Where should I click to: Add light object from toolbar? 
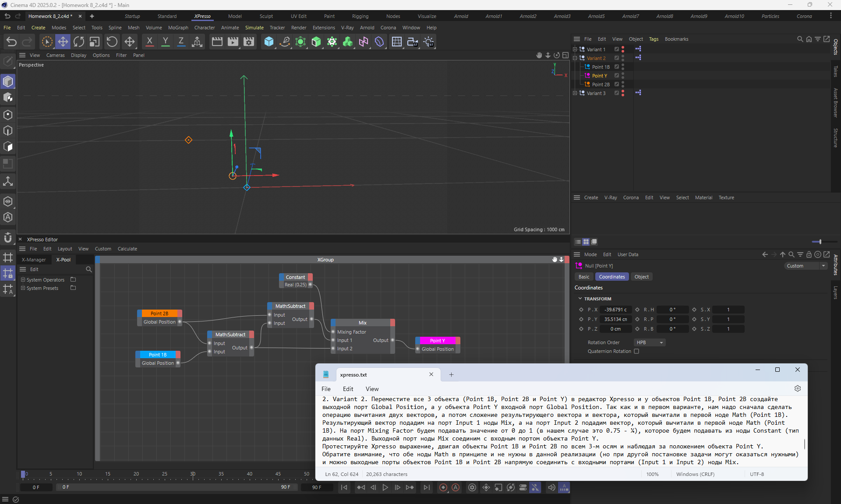[429, 42]
